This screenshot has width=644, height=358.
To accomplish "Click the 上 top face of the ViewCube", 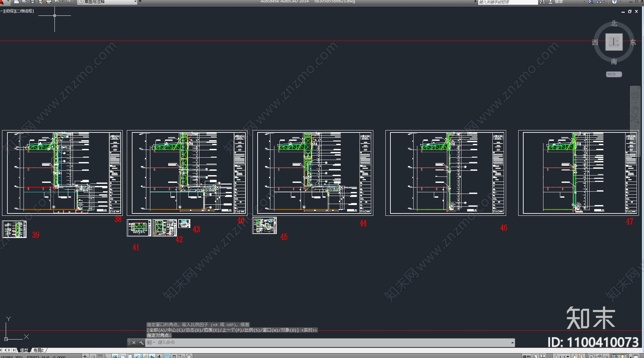I will [x=614, y=42].
